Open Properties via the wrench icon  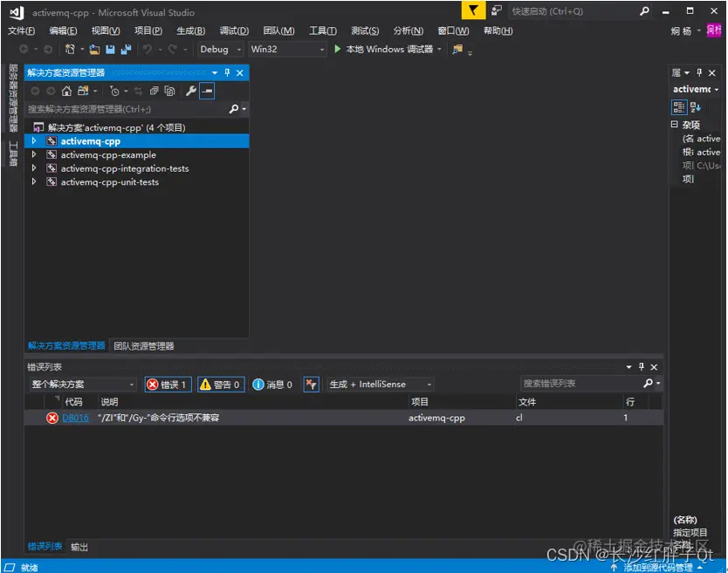[x=191, y=91]
